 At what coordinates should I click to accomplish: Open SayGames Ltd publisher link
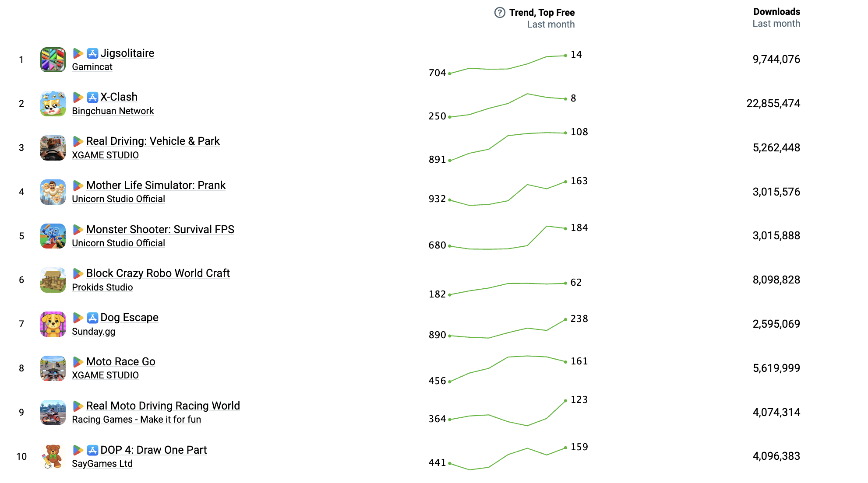[102, 464]
